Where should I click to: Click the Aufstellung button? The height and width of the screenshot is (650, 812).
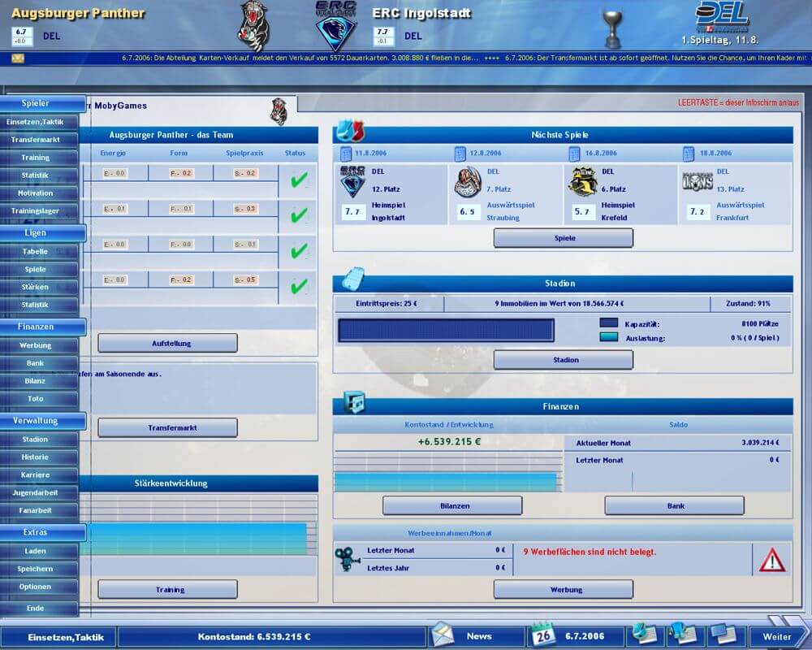[168, 343]
